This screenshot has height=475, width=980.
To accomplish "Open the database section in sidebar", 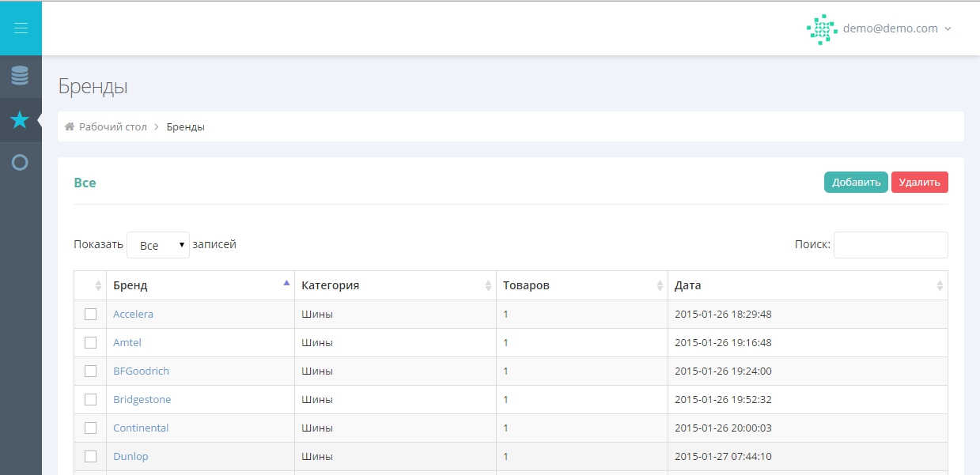I will pyautogui.click(x=21, y=76).
